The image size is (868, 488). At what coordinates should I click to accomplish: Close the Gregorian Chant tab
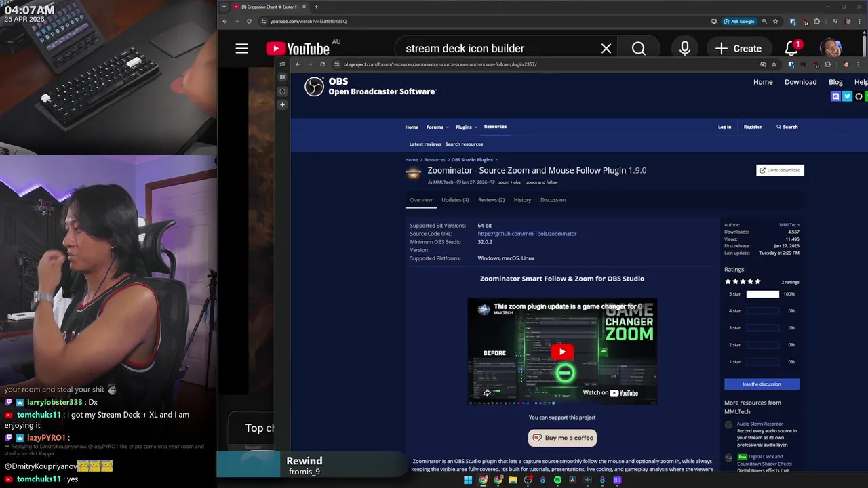pyautogui.click(x=304, y=7)
